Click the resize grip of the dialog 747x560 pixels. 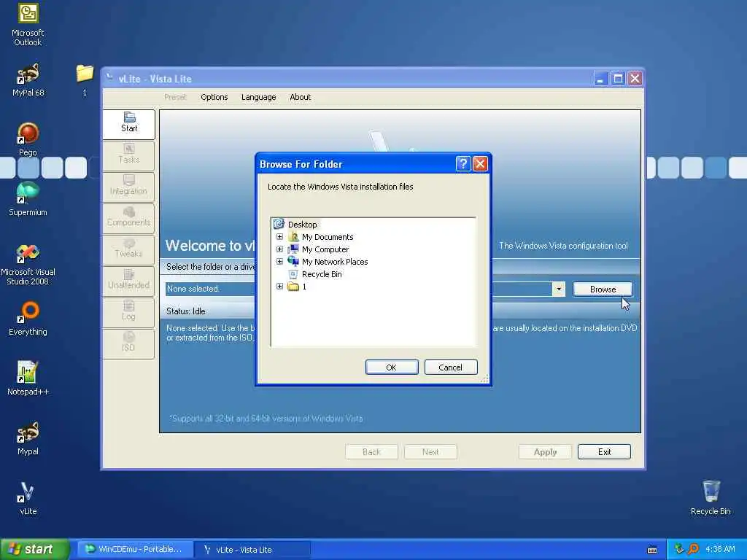click(485, 379)
